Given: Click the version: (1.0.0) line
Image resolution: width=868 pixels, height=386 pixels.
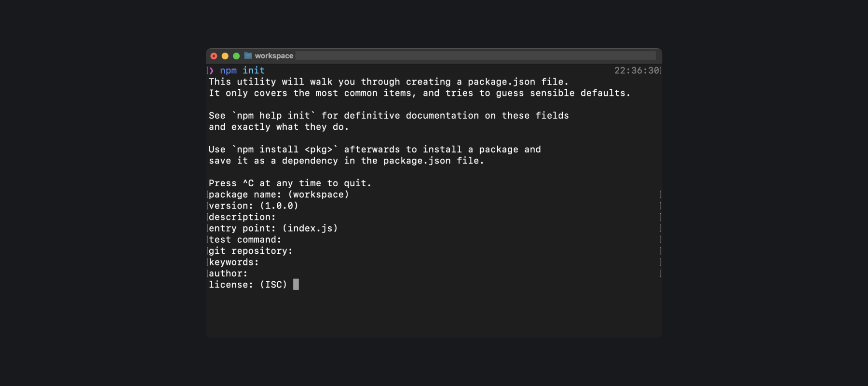Looking at the screenshot, I should [x=254, y=206].
